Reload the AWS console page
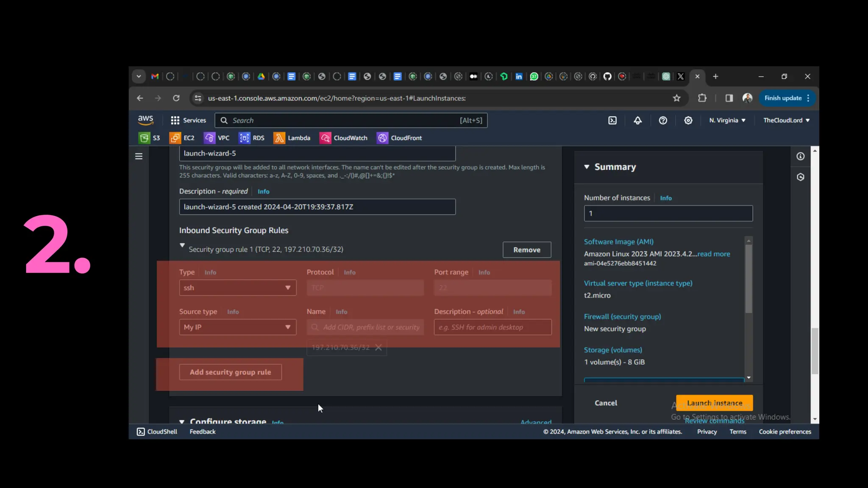The width and height of the screenshot is (868, 488). pos(176,98)
